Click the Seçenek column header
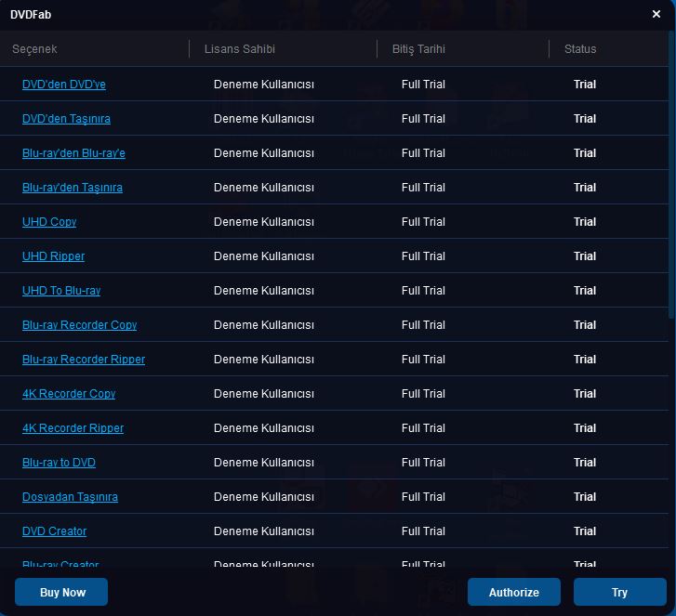Viewport: 676px width, 616px height. click(34, 49)
